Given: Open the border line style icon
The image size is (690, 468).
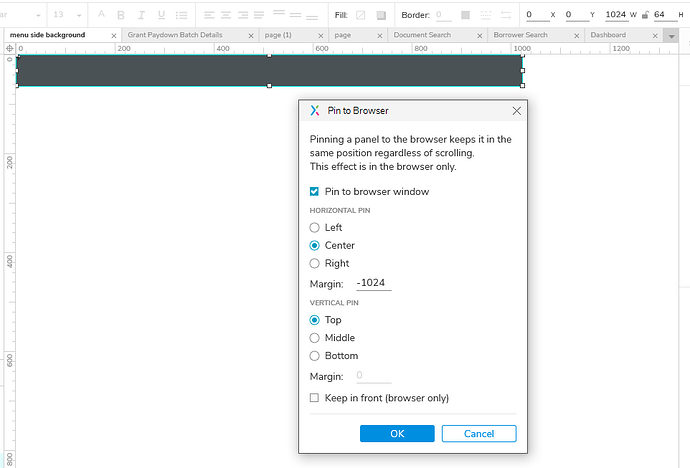Looking at the screenshot, I should point(486,15).
